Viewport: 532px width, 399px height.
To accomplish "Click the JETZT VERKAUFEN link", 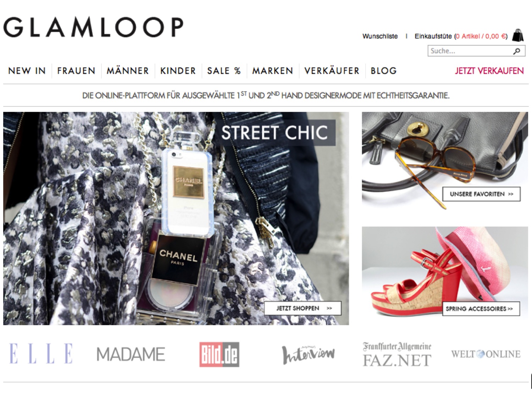I will (489, 71).
